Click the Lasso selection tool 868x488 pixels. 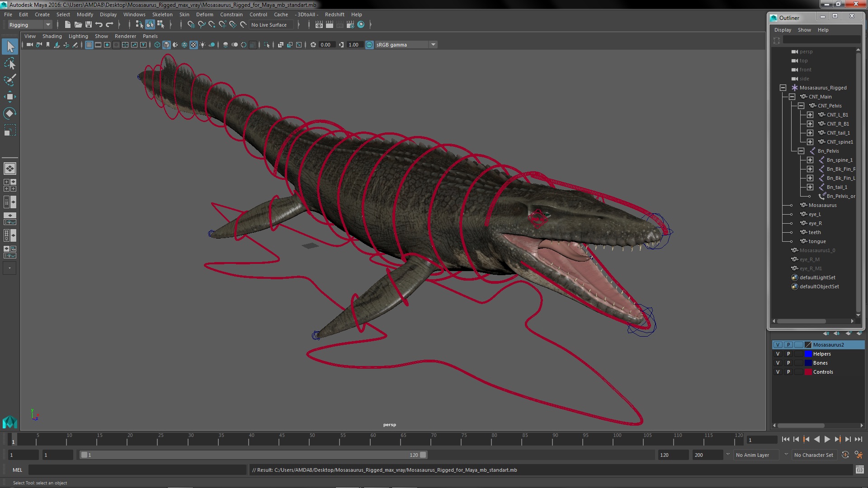tap(9, 63)
